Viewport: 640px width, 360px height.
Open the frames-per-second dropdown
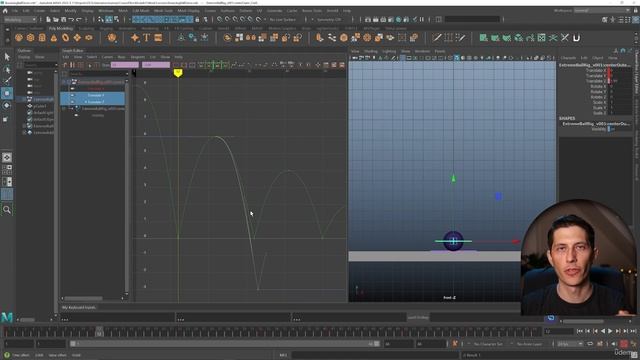coord(570,344)
